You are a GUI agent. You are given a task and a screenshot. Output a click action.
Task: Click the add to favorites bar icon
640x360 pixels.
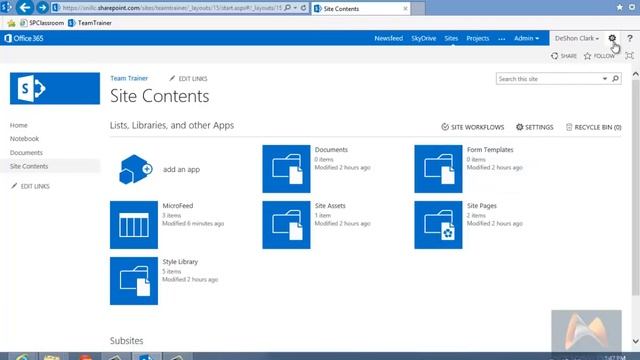tap(11, 23)
